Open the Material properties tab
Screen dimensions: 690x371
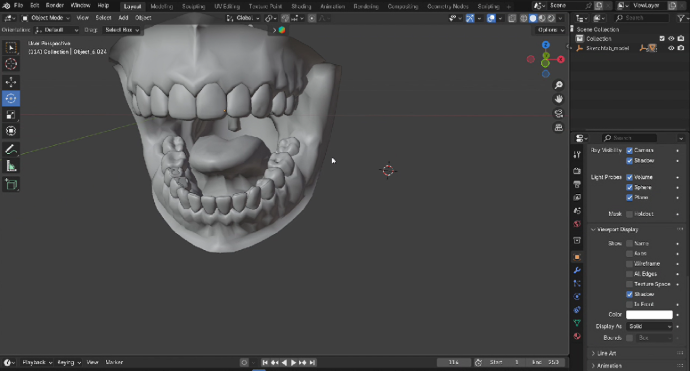point(577,336)
